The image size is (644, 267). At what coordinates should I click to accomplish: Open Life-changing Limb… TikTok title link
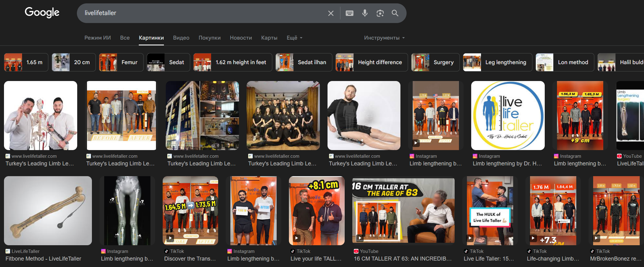click(x=553, y=259)
